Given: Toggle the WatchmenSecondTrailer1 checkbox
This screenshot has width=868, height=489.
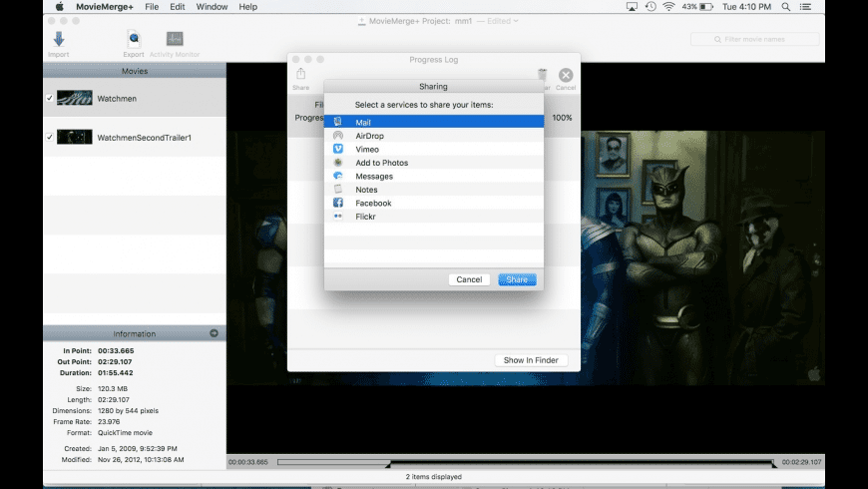Looking at the screenshot, I should click(50, 137).
